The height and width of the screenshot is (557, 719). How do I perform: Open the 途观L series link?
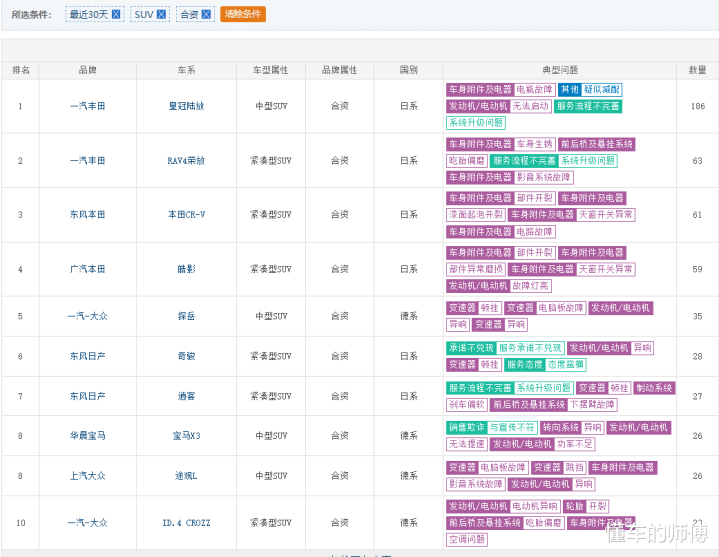(186, 476)
